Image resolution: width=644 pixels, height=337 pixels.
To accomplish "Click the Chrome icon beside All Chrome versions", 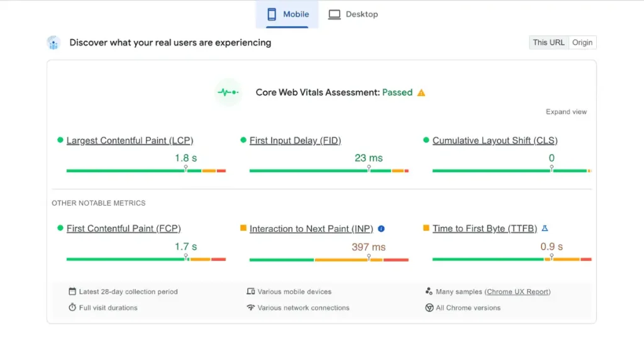I will tap(430, 308).
